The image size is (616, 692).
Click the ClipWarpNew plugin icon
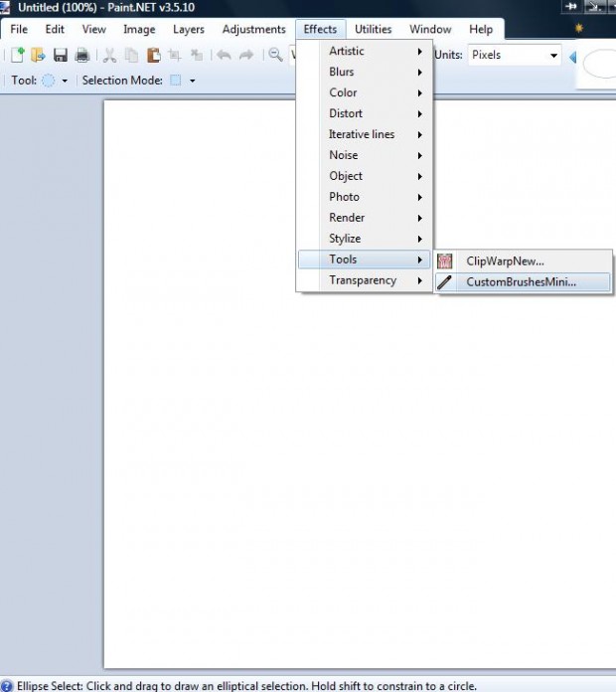click(444, 261)
